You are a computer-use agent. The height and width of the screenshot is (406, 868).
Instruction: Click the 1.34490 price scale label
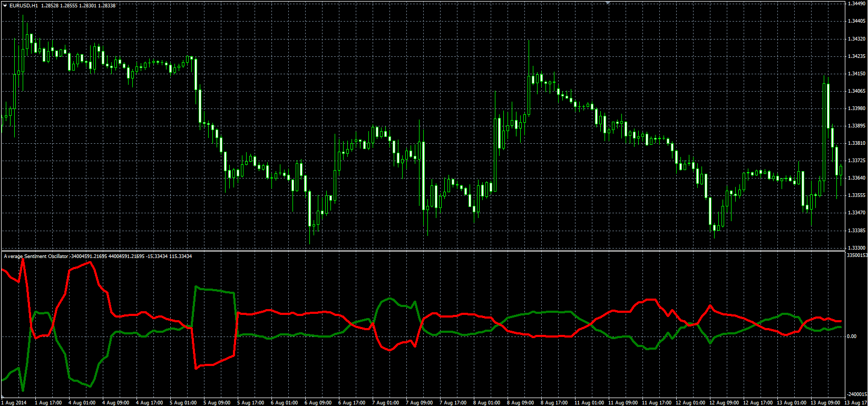pyautogui.click(x=856, y=4)
